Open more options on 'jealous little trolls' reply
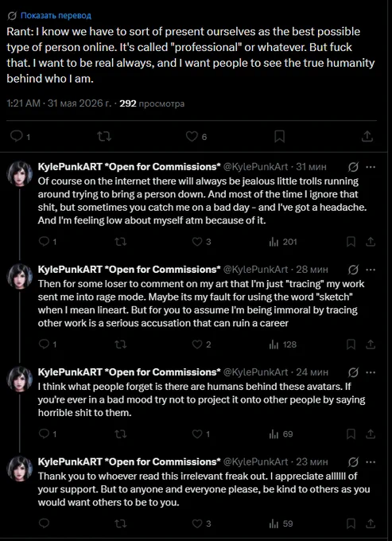This screenshot has height=541, width=392. [x=371, y=167]
